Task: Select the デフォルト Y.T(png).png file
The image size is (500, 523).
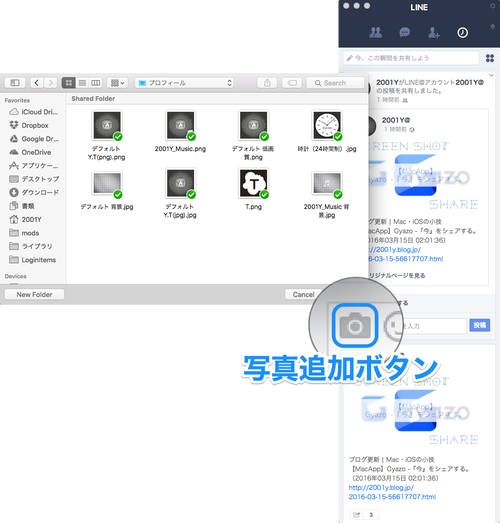Action: pyautogui.click(x=107, y=135)
